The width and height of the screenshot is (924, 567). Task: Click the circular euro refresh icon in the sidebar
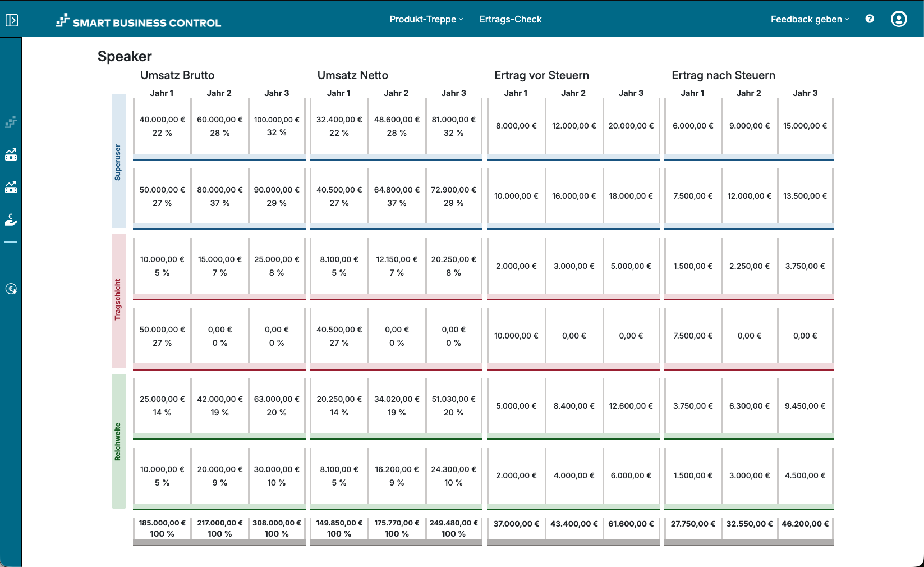click(11, 289)
